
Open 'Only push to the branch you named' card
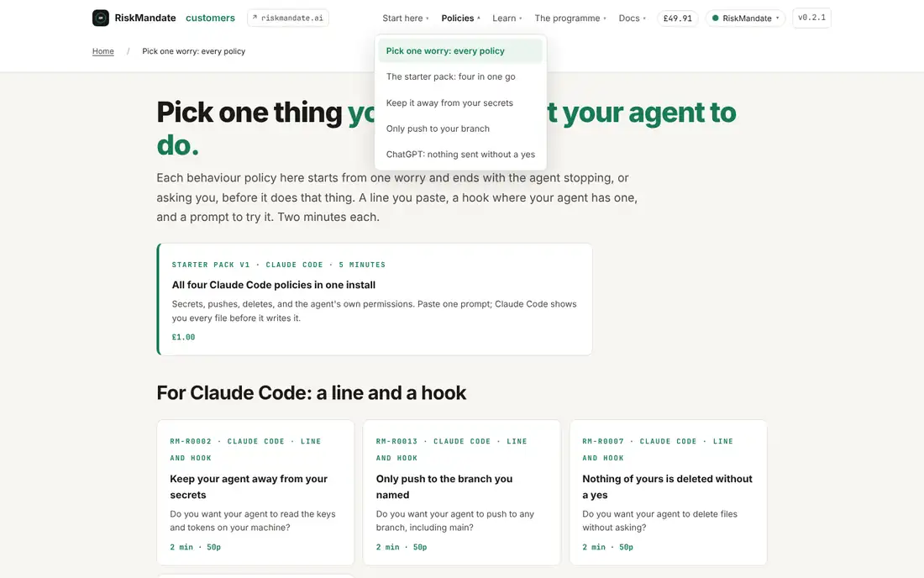tap(462, 492)
